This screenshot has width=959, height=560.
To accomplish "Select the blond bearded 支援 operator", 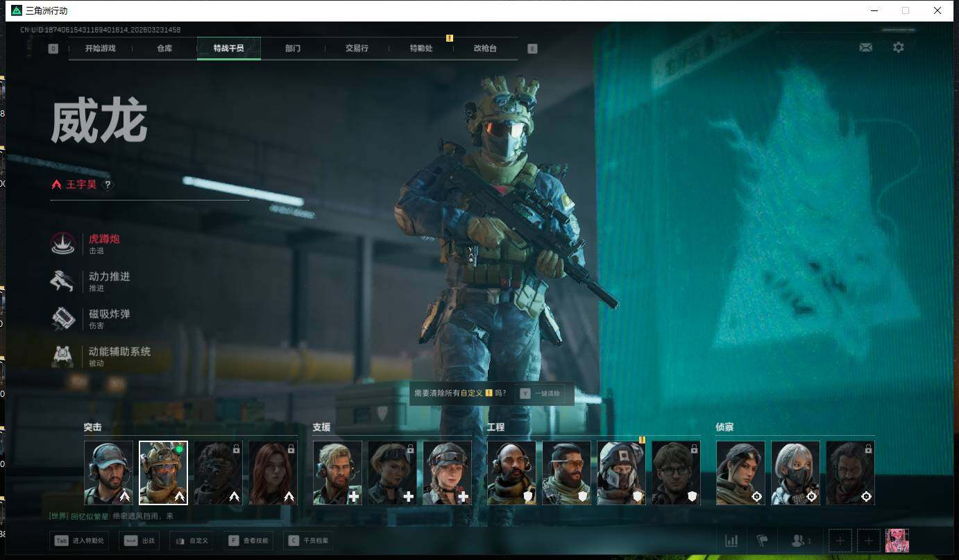I will pos(337,473).
